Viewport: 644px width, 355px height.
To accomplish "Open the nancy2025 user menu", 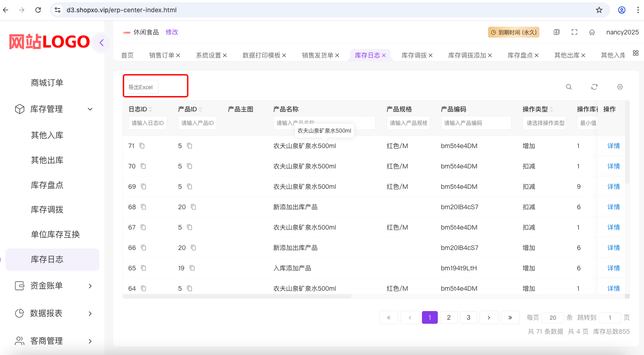I will coord(623,32).
